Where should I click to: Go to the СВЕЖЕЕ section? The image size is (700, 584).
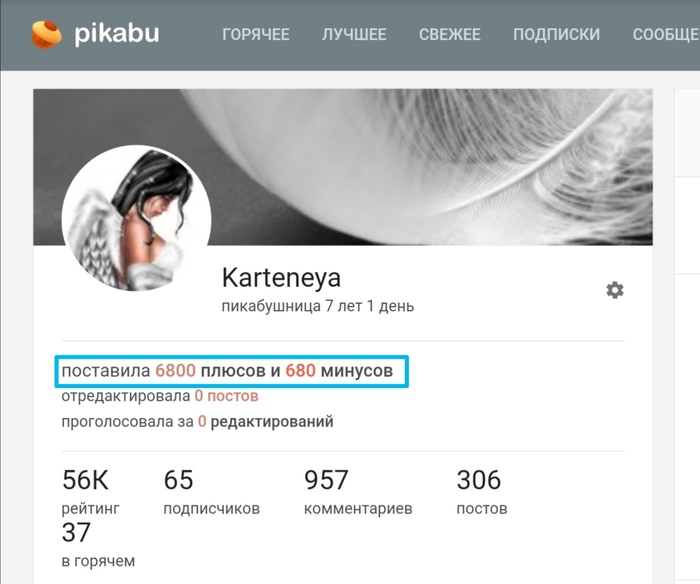[x=450, y=34]
